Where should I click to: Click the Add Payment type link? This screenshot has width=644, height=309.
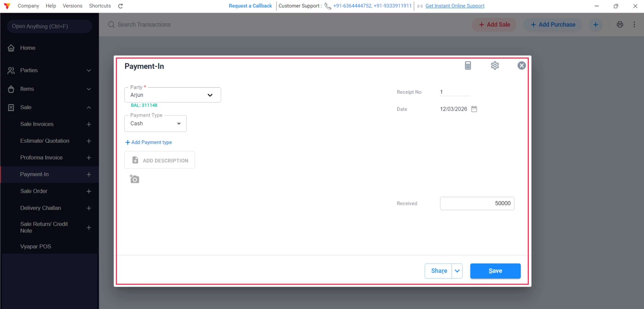[149, 142]
